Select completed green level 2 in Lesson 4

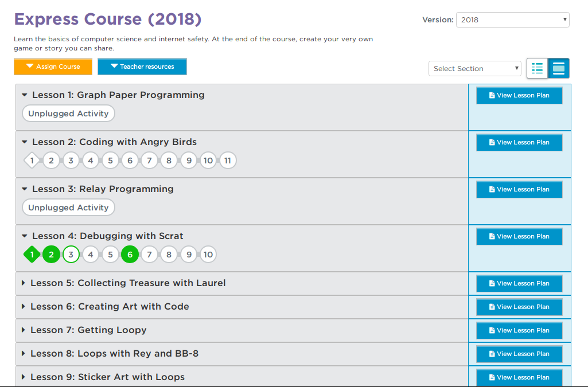pyautogui.click(x=51, y=254)
